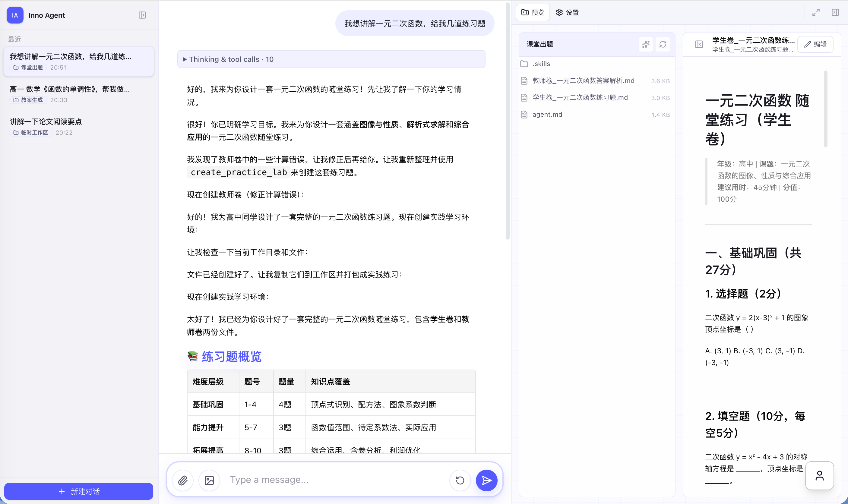Click the file icon next to agent.md
The width and height of the screenshot is (848, 504).
coord(524,115)
